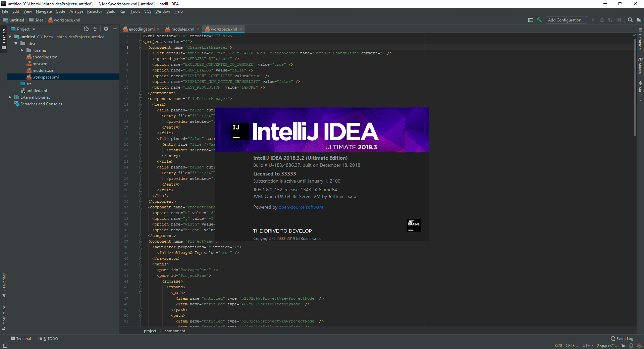The height and width of the screenshot is (349, 644).
Task: Toggle the Terminal tool window
Action: [x=21, y=338]
